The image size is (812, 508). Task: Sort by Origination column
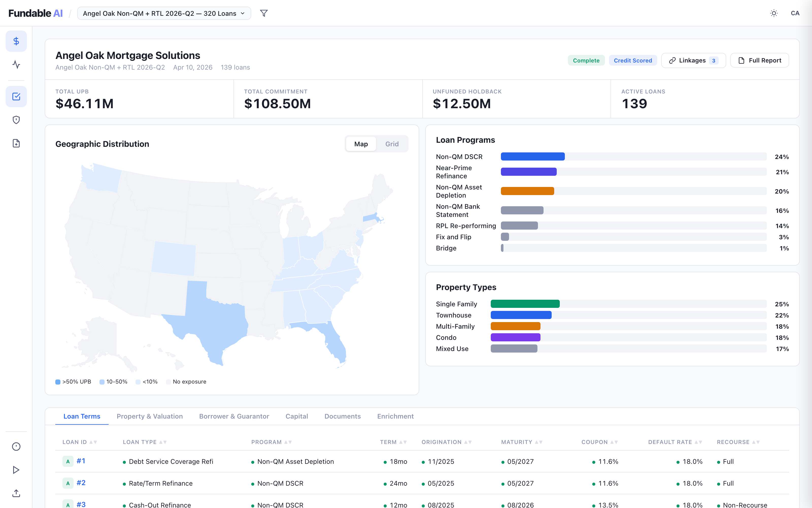(x=447, y=442)
